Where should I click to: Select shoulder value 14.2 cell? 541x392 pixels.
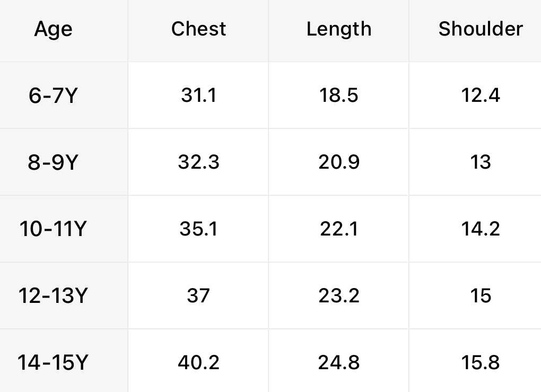(x=481, y=229)
